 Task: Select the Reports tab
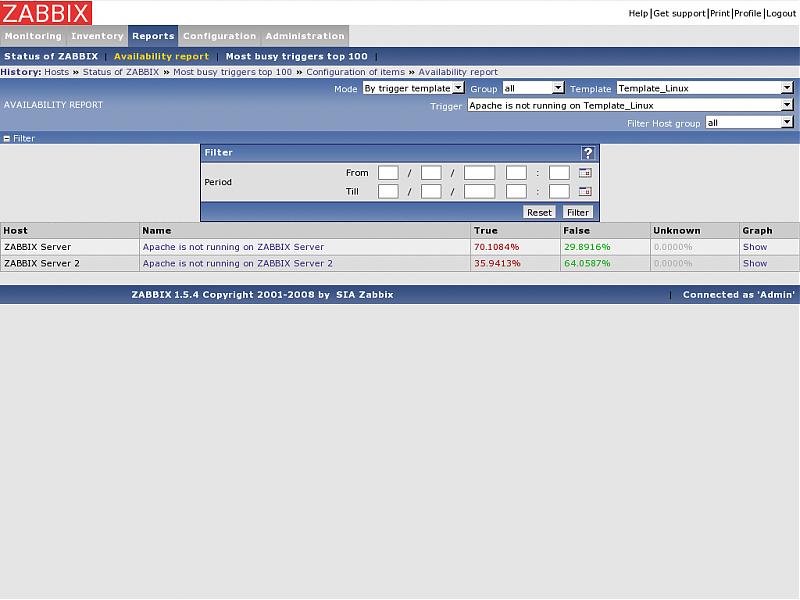coord(153,36)
